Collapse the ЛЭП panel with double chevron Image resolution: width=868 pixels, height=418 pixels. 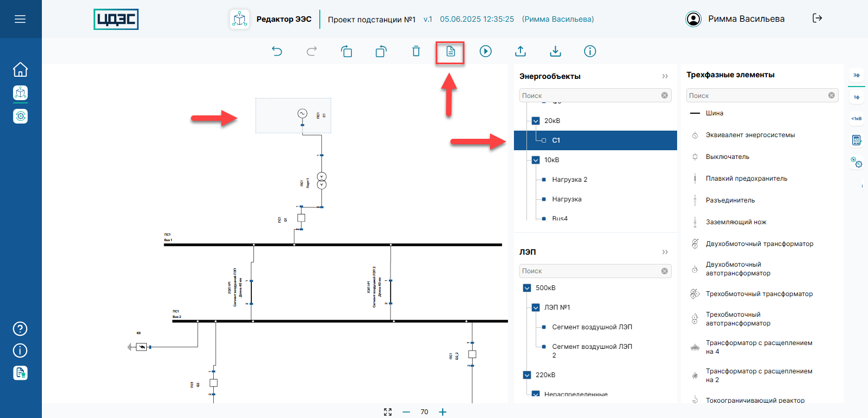[665, 252]
